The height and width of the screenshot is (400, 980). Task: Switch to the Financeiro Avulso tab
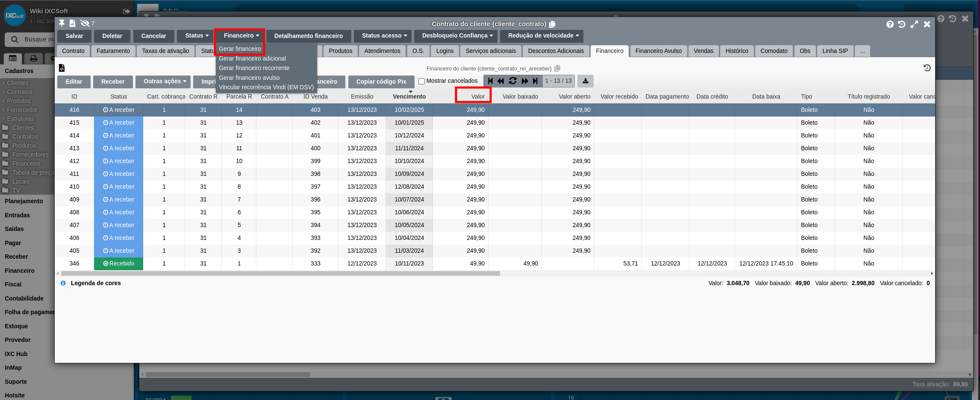pyautogui.click(x=658, y=51)
